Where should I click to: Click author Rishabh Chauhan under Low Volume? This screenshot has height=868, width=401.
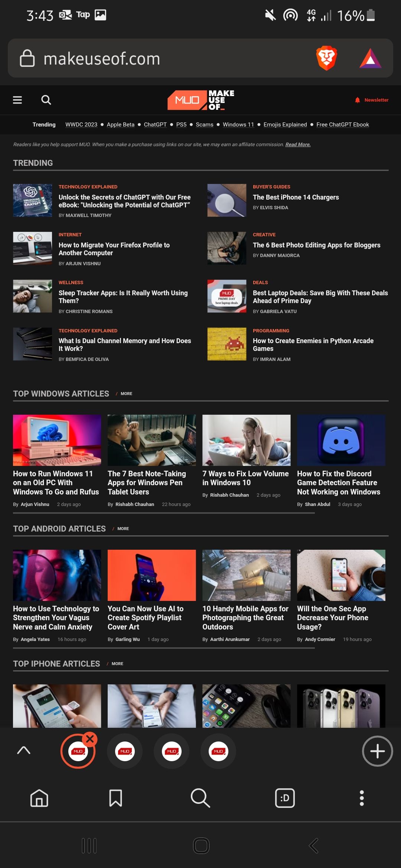coord(229,495)
